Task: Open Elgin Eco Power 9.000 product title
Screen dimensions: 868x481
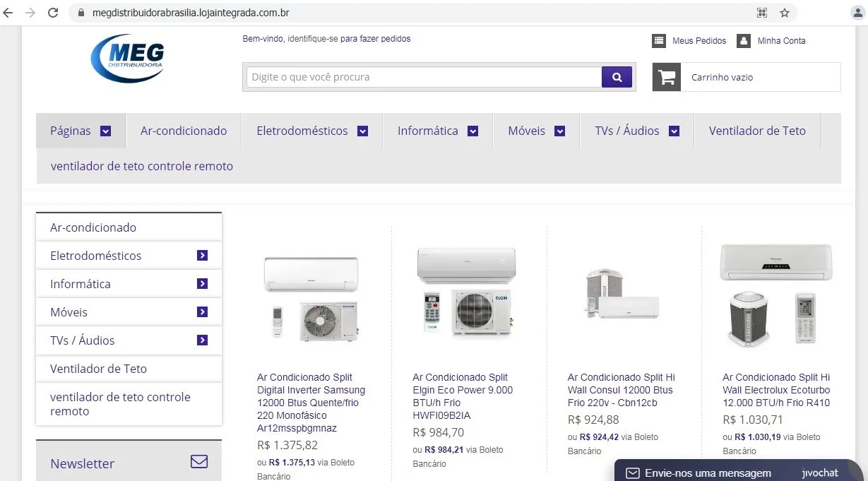Action: tap(463, 396)
